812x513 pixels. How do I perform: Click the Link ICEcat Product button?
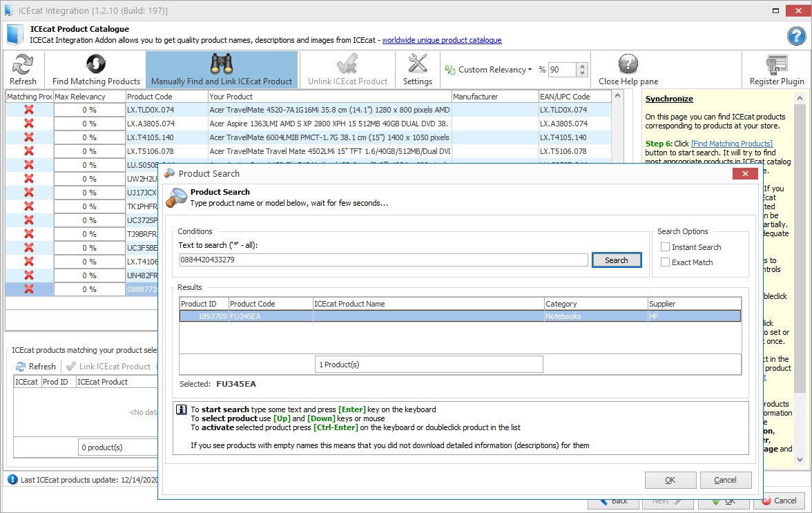pos(109,367)
